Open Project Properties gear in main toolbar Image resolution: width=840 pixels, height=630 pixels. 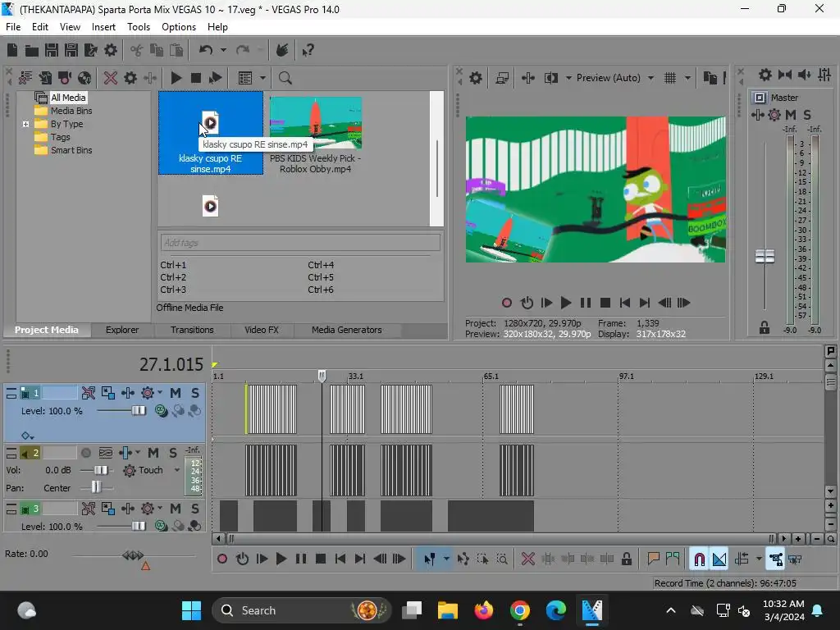[111, 50]
